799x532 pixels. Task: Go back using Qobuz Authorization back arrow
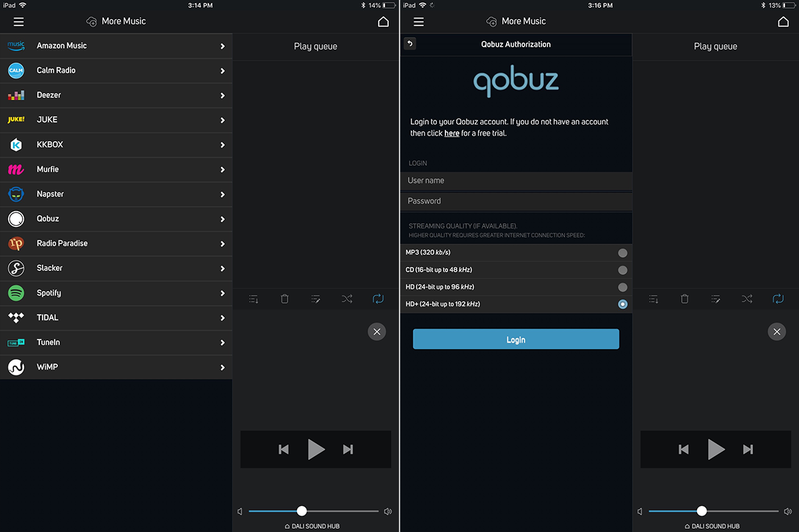[409, 44]
